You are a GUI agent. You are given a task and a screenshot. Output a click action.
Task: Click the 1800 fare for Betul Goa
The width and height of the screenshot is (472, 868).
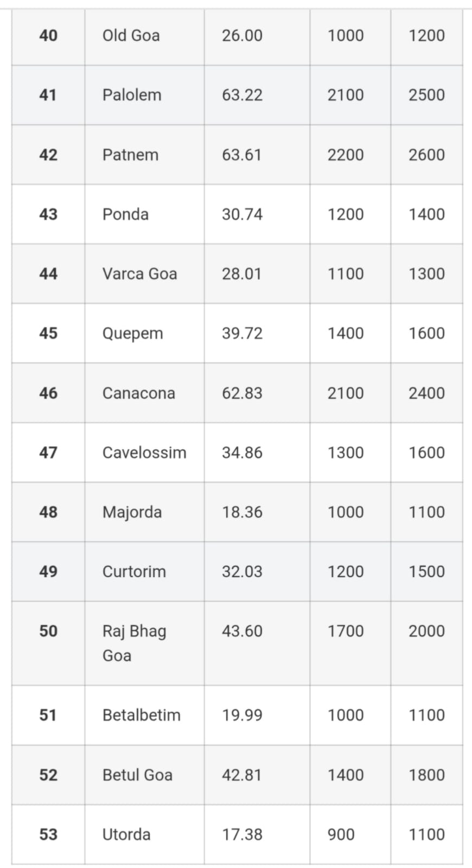426,775
